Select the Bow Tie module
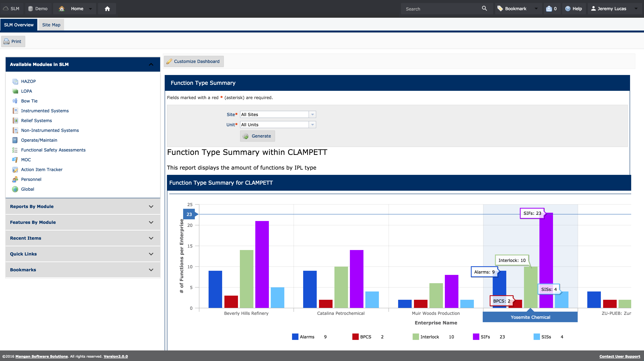The height and width of the screenshot is (361, 644). tap(29, 101)
